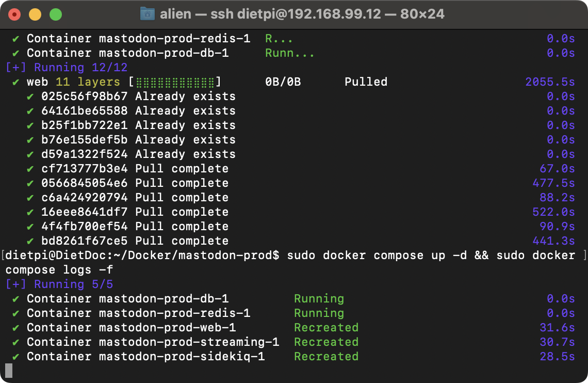Click the layer hash 16eee8641df7

pos(85,212)
